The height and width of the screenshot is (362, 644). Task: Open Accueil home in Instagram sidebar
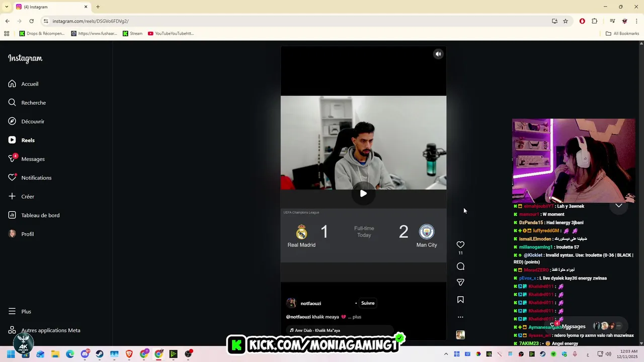(24, 84)
